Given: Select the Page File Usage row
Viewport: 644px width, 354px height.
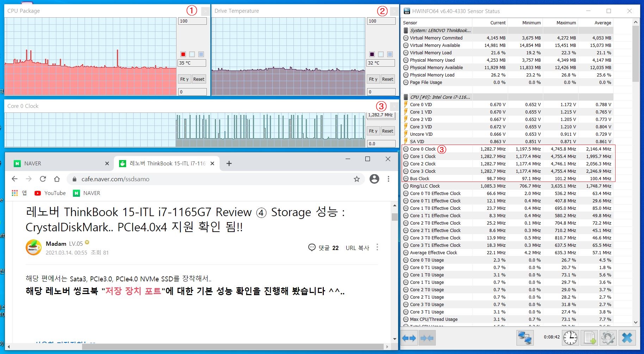Looking at the screenshot, I should pyautogui.click(x=508, y=82).
